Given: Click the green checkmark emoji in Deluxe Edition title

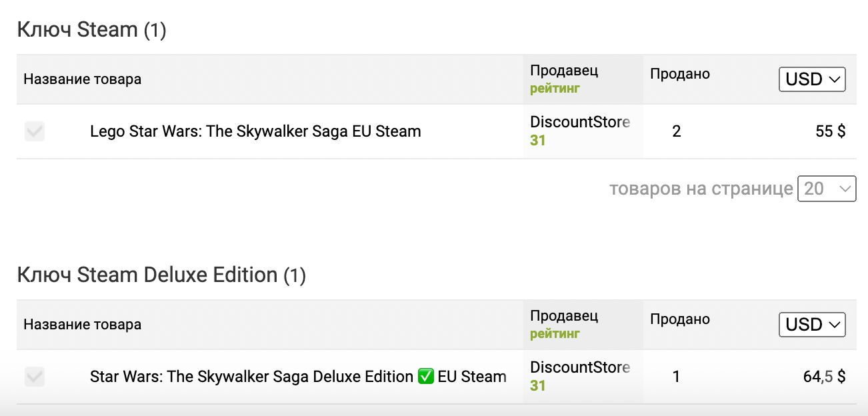Looking at the screenshot, I should tap(426, 377).
